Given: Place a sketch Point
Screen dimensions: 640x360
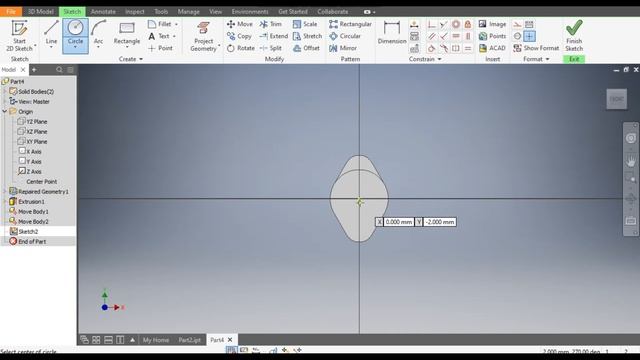Looking at the screenshot, I should [160, 48].
